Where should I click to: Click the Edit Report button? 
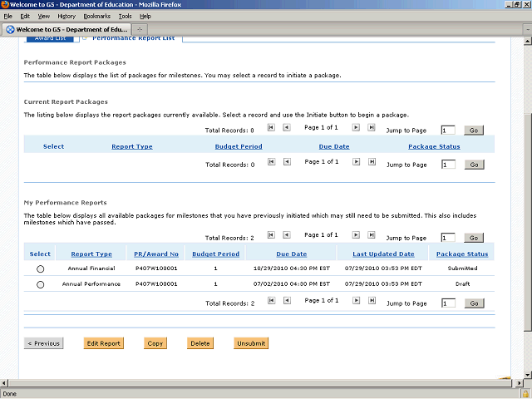(104, 342)
